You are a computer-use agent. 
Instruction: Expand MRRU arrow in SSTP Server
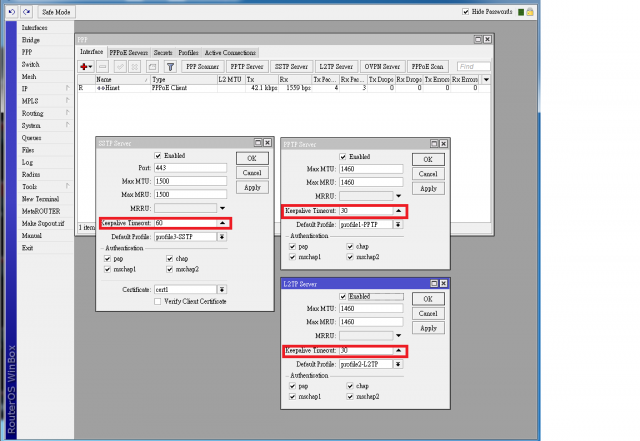click(222, 208)
